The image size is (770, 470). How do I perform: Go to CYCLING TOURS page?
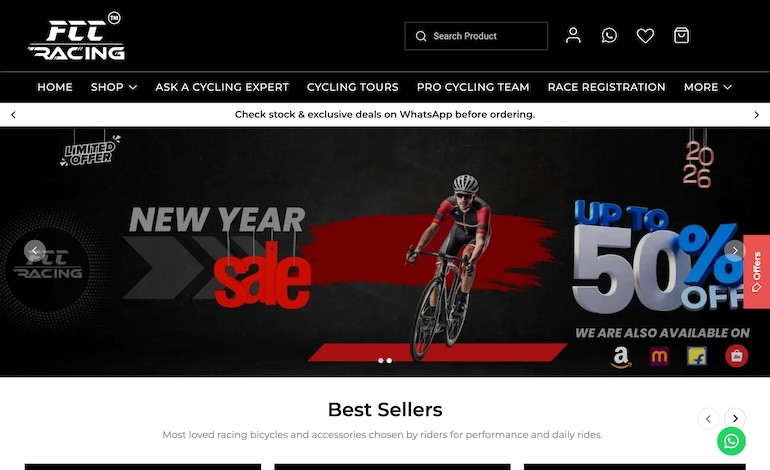353,87
